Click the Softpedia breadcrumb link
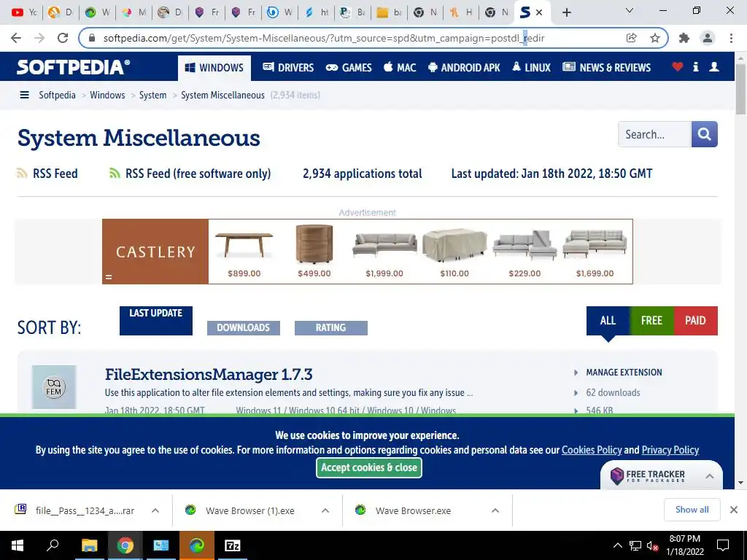This screenshot has width=747, height=560. click(x=57, y=95)
